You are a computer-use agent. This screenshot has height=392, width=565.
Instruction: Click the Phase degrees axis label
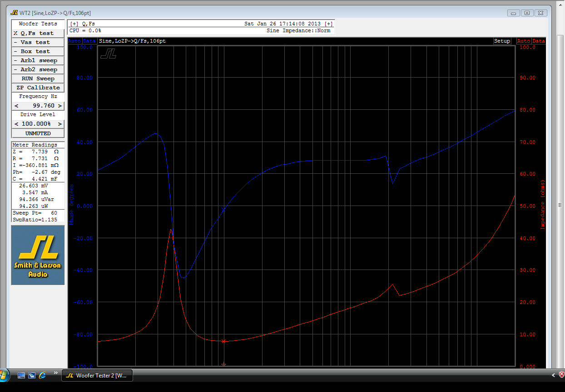coord(71,205)
